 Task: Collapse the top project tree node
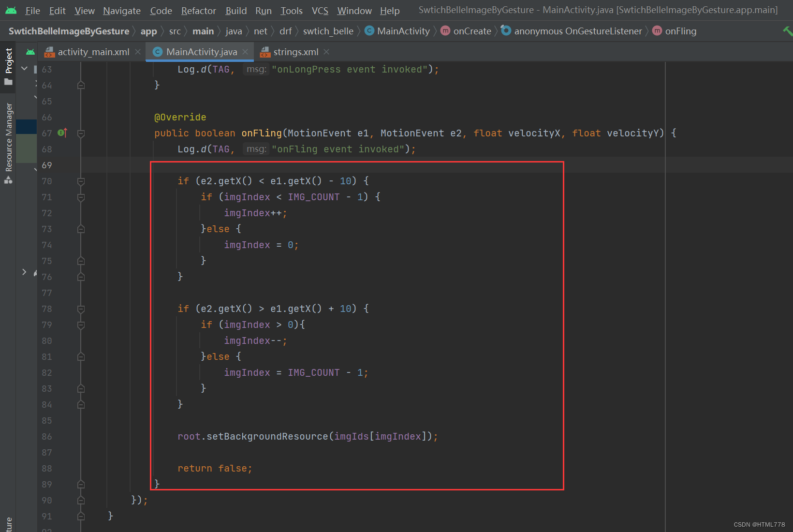tap(24, 69)
